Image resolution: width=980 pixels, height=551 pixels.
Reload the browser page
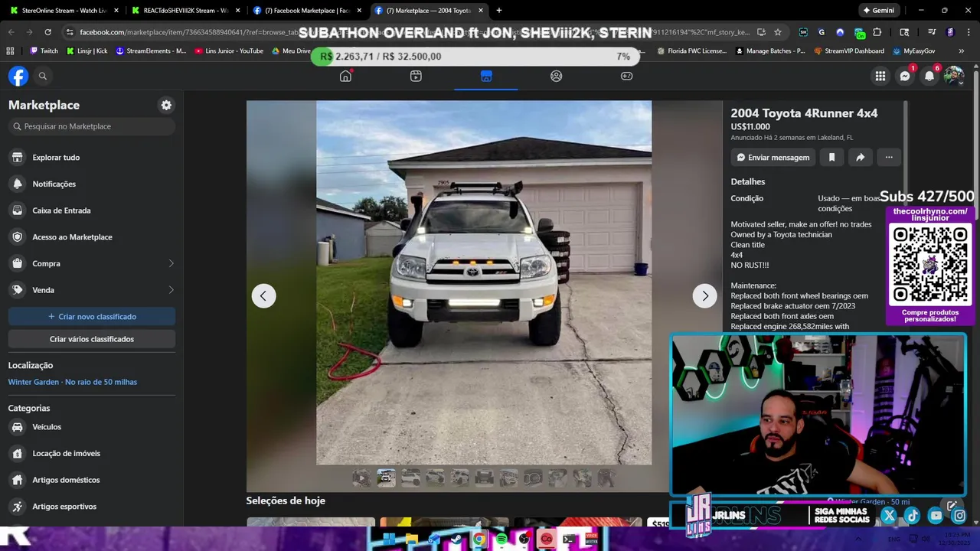tap(47, 32)
